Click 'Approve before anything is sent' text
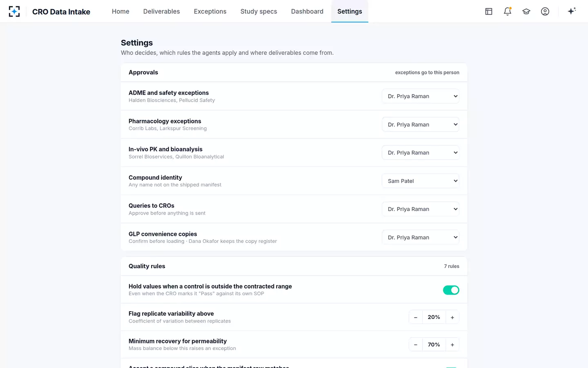This screenshot has width=588, height=368. coord(167,213)
